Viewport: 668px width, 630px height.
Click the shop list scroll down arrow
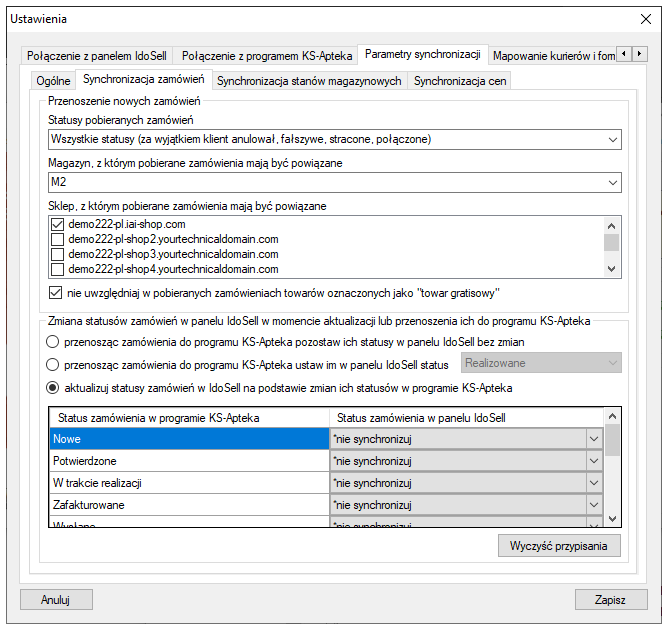(612, 268)
